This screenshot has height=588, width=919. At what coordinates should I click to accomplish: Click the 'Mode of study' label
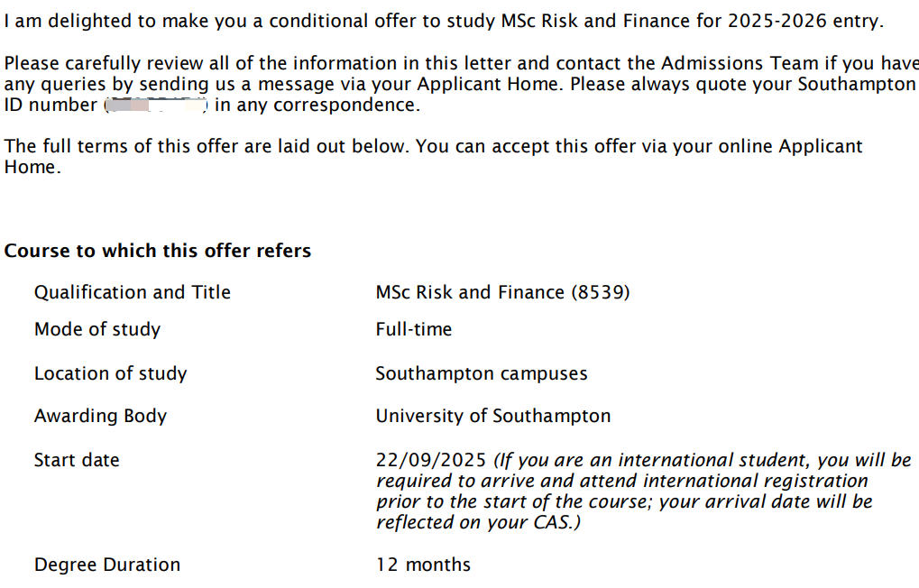tap(97, 329)
